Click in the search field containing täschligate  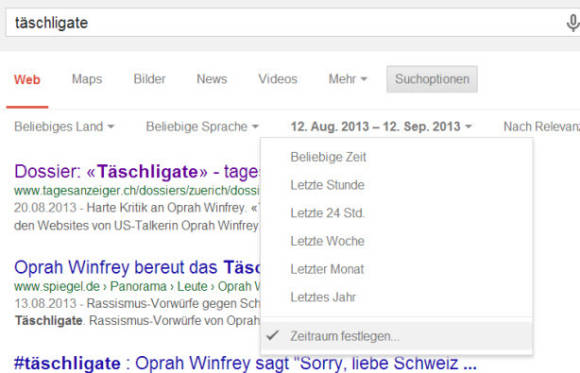(283, 23)
